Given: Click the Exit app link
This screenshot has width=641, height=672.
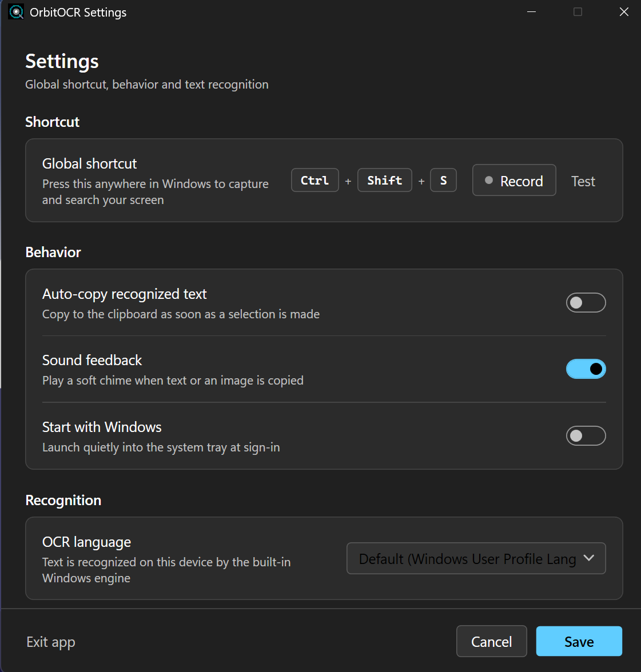Looking at the screenshot, I should click(x=50, y=642).
